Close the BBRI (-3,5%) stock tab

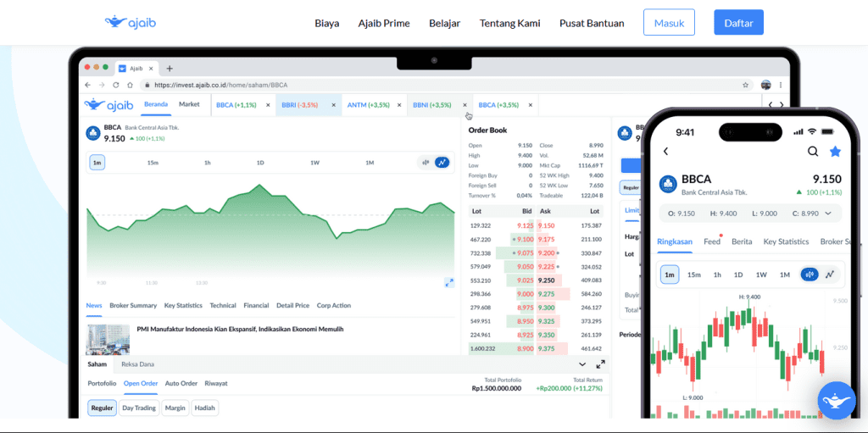333,105
